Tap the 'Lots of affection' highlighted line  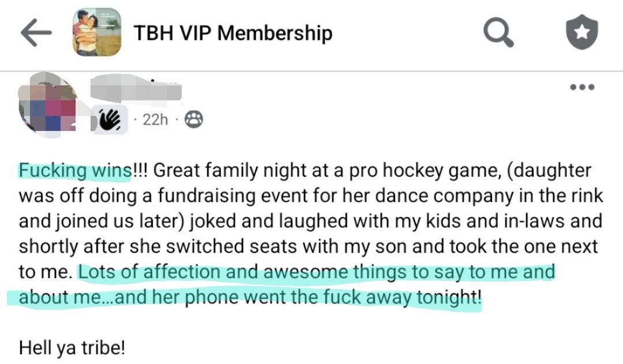[316, 272]
